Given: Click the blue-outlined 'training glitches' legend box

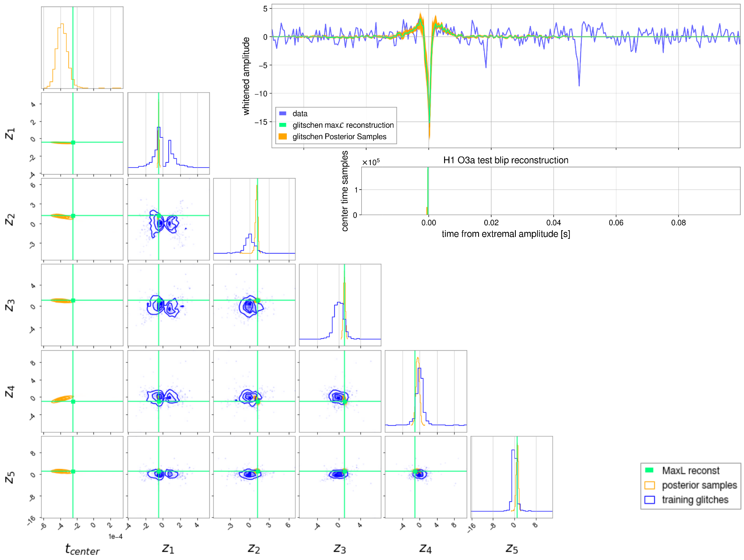Looking at the screenshot, I should 649,500.
